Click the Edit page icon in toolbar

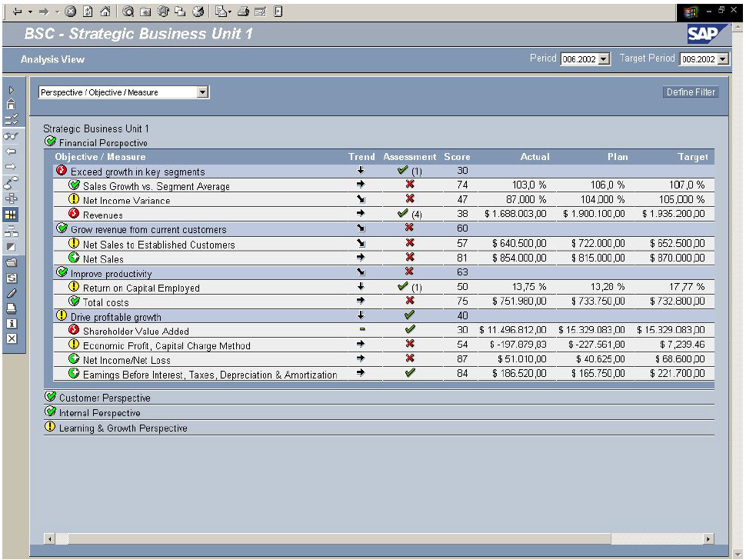pos(260,12)
